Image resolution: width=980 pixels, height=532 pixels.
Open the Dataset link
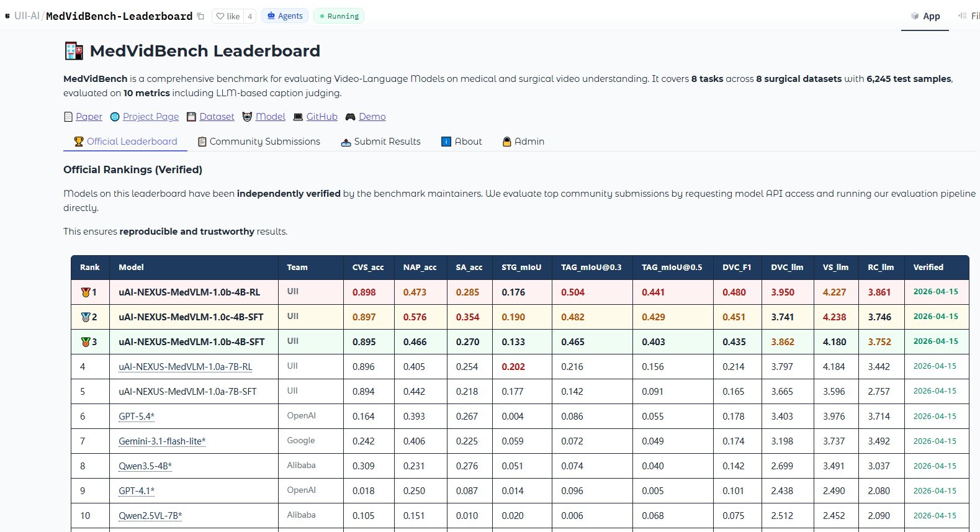click(217, 117)
